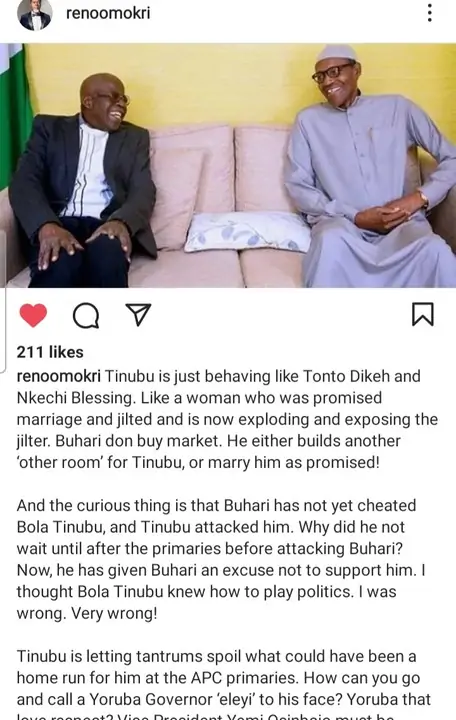The width and height of the screenshot is (456, 720).
Task: Share the post via paper plane icon
Action: [x=138, y=315]
